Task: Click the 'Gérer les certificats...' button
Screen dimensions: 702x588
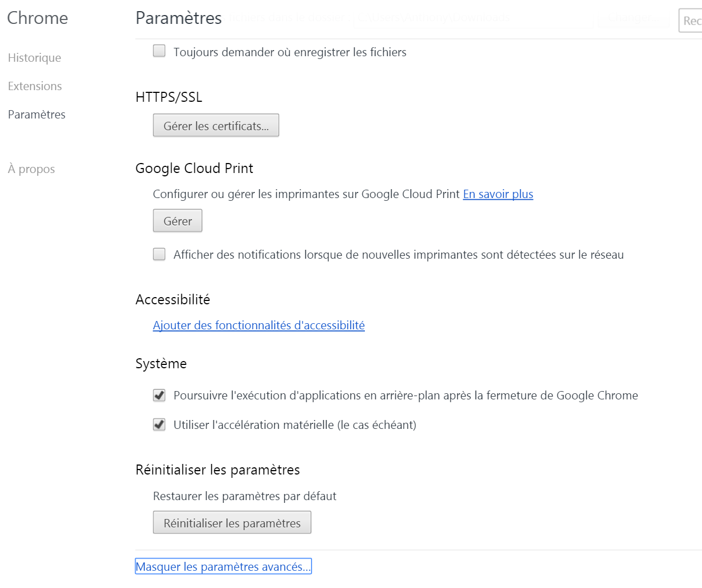Action: (216, 126)
